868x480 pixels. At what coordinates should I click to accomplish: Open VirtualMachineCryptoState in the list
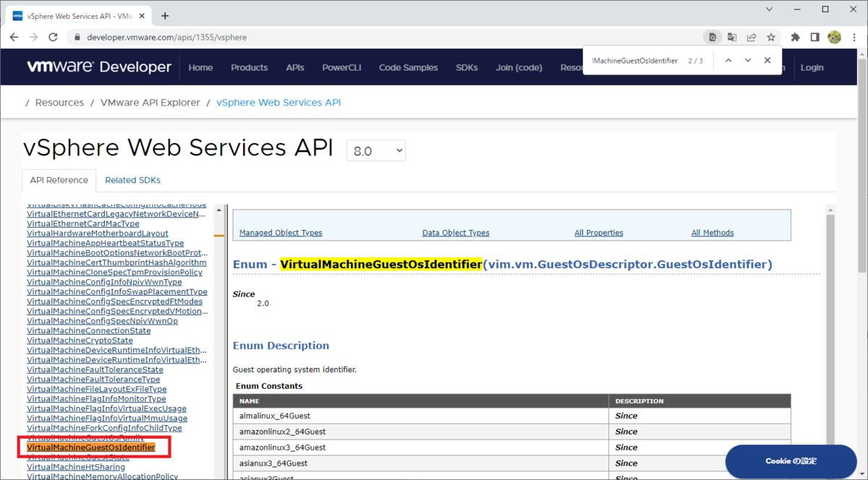point(80,340)
